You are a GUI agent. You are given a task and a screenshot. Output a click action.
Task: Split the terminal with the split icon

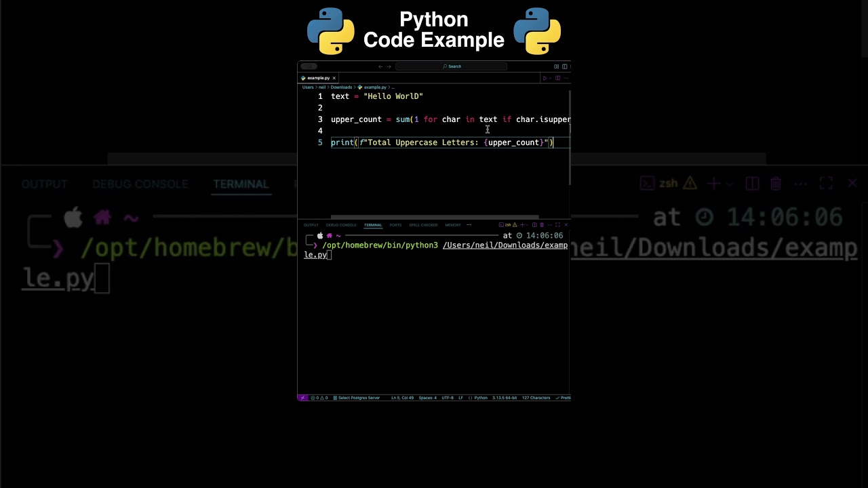(534, 225)
